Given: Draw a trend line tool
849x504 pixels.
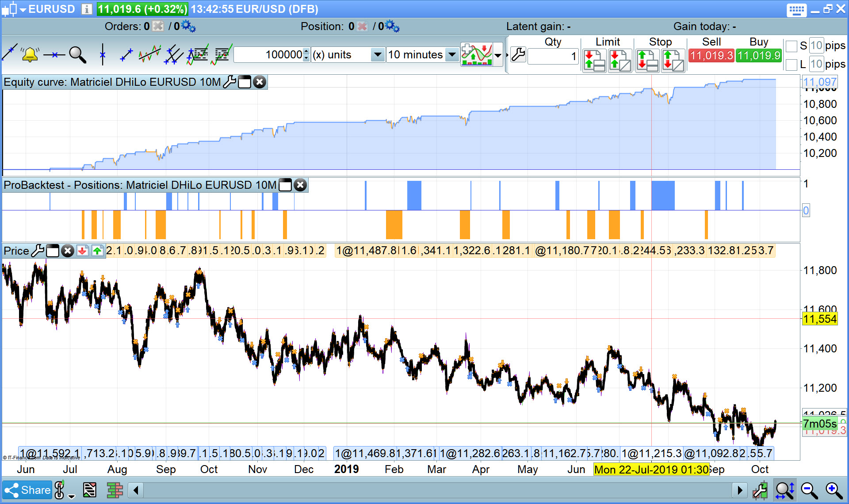Looking at the screenshot, I should (10, 53).
